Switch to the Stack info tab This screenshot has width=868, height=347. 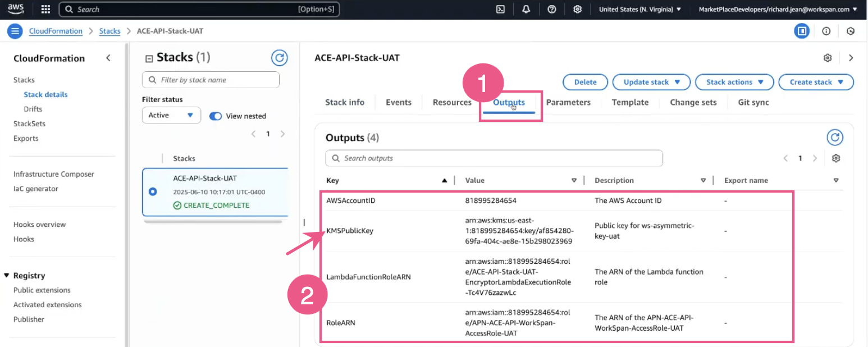pos(345,102)
